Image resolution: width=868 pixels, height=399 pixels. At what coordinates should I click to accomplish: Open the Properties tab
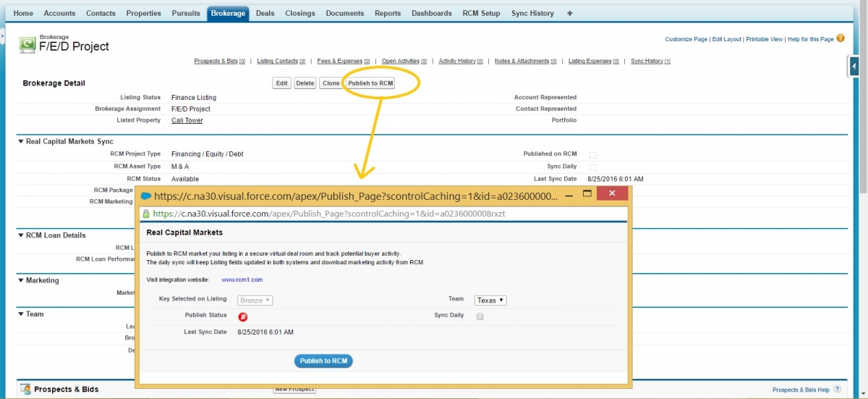pos(144,13)
